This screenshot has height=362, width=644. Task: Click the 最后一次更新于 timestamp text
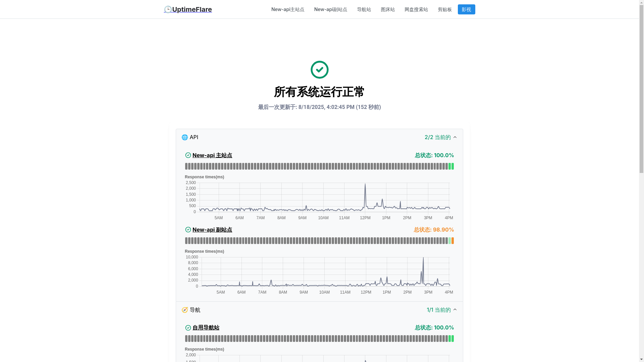pyautogui.click(x=319, y=107)
